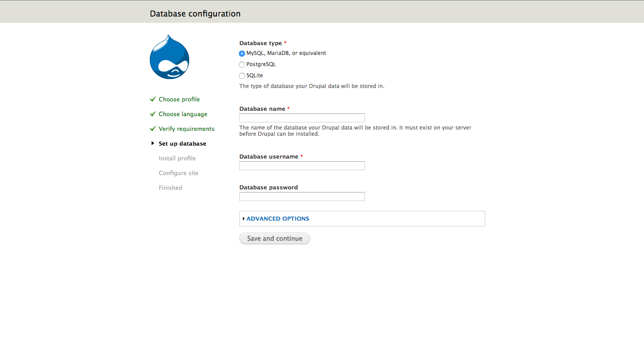Click the Install profile step
Image resolution: width=644 pixels, height=360 pixels.
177,158
